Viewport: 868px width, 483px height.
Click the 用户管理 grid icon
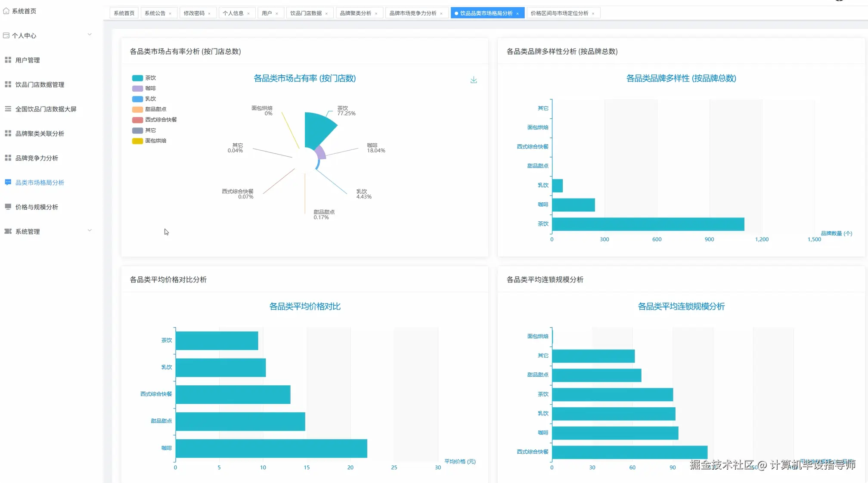pyautogui.click(x=8, y=60)
